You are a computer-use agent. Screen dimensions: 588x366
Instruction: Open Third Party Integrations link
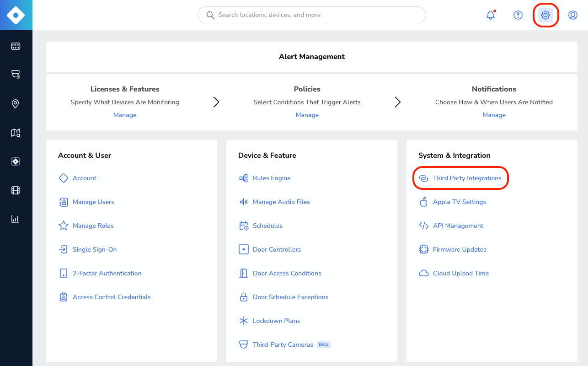[467, 178]
